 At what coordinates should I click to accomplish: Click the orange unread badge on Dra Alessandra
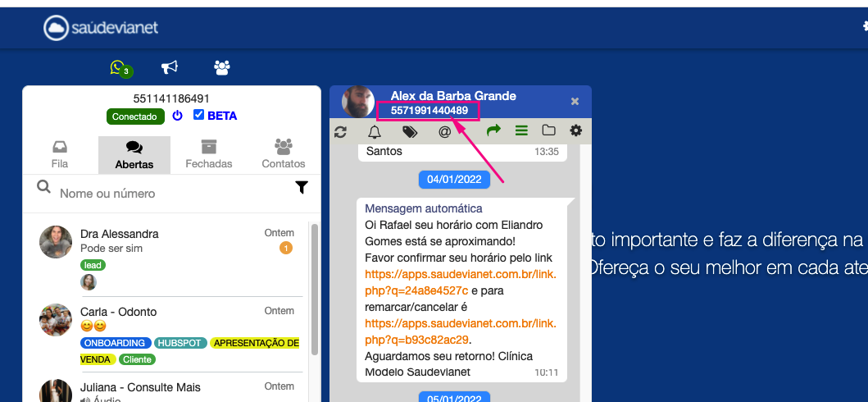click(285, 248)
